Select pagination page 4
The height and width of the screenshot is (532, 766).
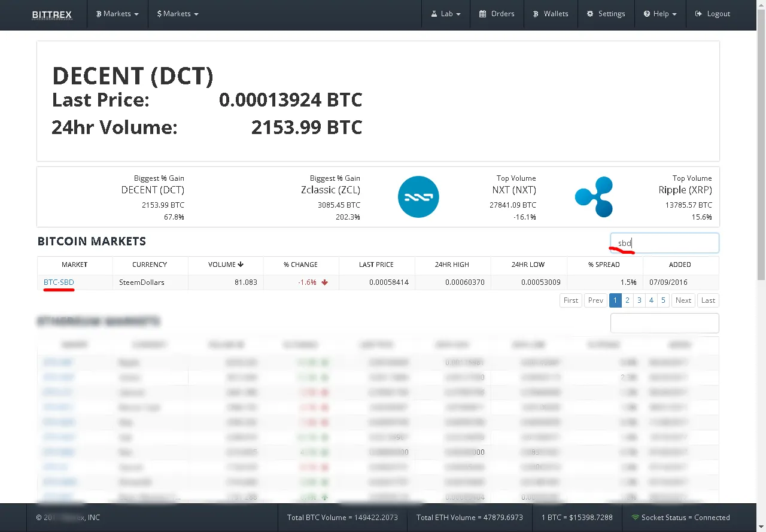[x=651, y=300]
